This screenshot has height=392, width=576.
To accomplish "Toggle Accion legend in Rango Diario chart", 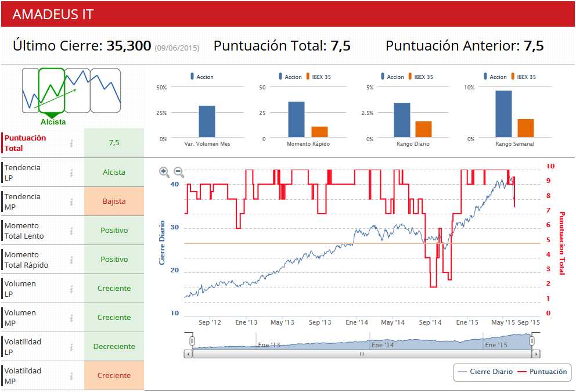I will pyautogui.click(x=392, y=77).
